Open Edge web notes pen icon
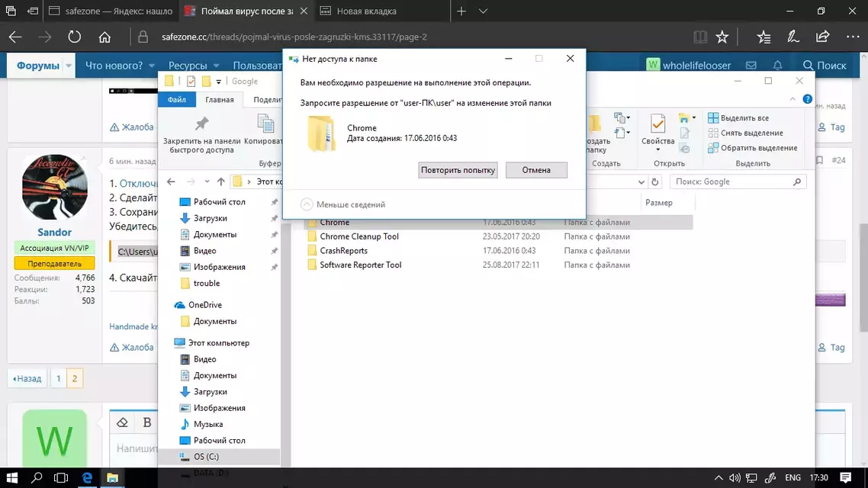Image resolution: width=868 pixels, height=488 pixels. pos(793,37)
